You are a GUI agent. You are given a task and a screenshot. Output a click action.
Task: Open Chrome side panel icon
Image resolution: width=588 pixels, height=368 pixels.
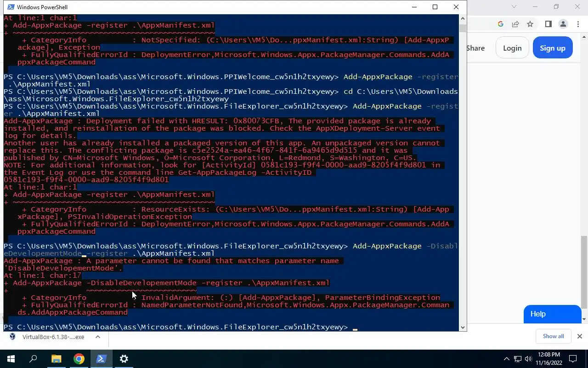(x=548, y=24)
